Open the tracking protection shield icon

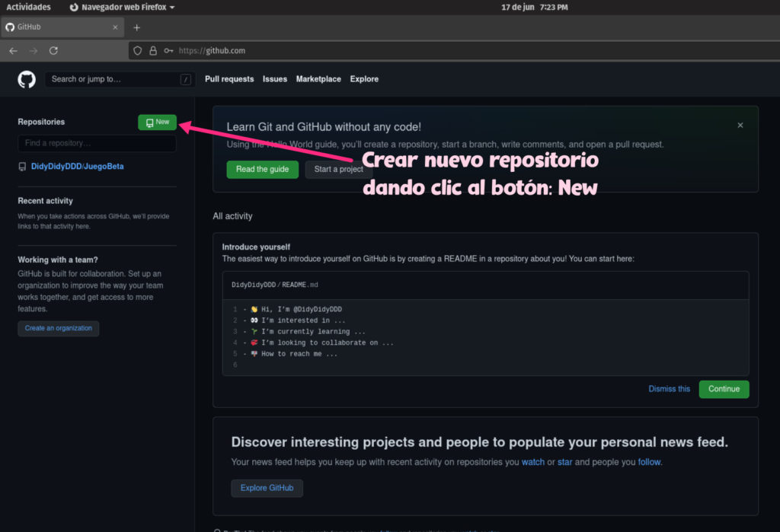point(137,50)
